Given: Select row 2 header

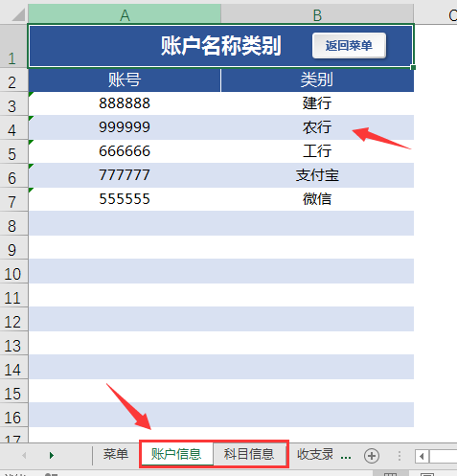Looking at the screenshot, I should (13, 80).
